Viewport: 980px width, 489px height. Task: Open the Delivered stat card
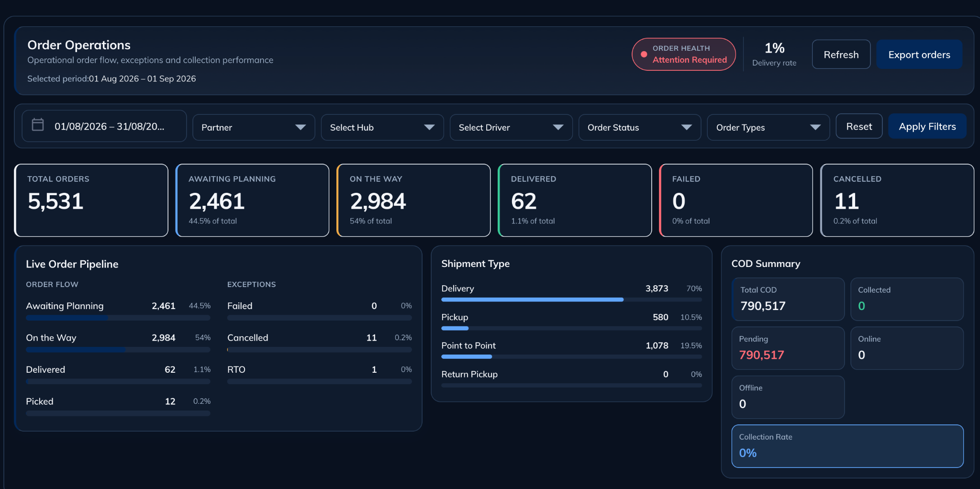[575, 200]
